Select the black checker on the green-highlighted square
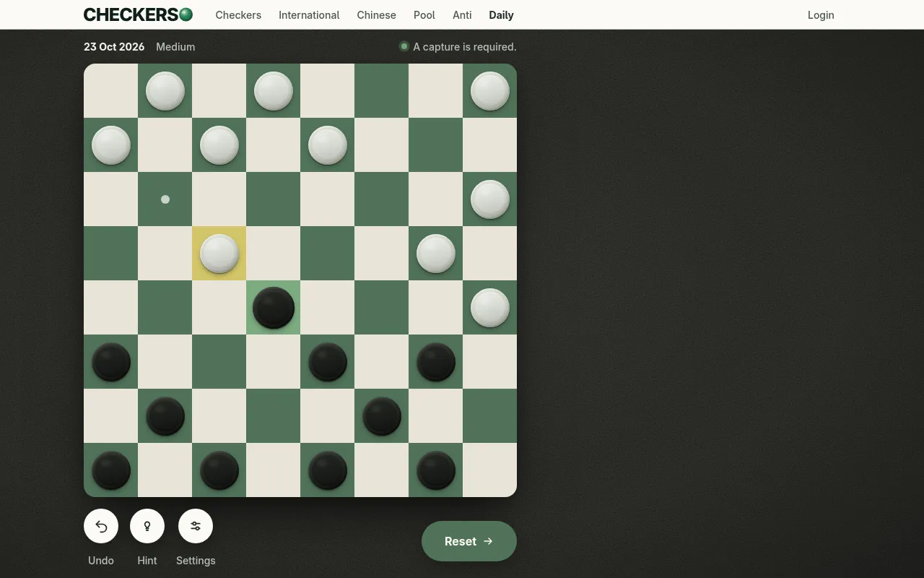924x578 pixels. pos(274,308)
